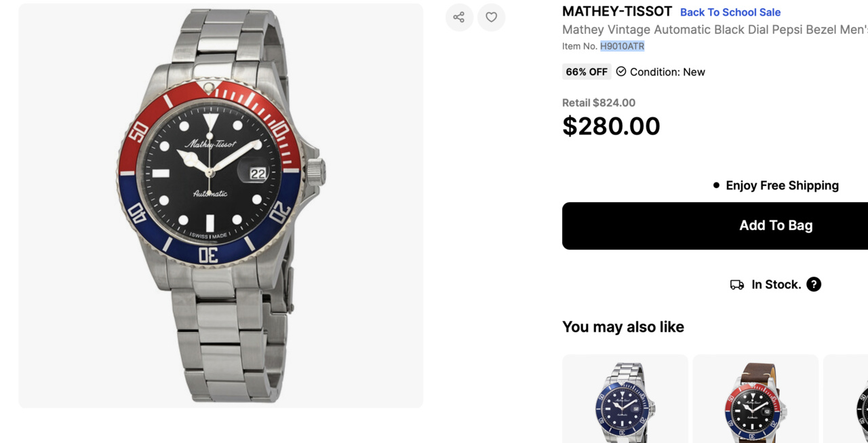The height and width of the screenshot is (443, 868).
Task: Click the 66% OFF badge
Action: point(587,72)
